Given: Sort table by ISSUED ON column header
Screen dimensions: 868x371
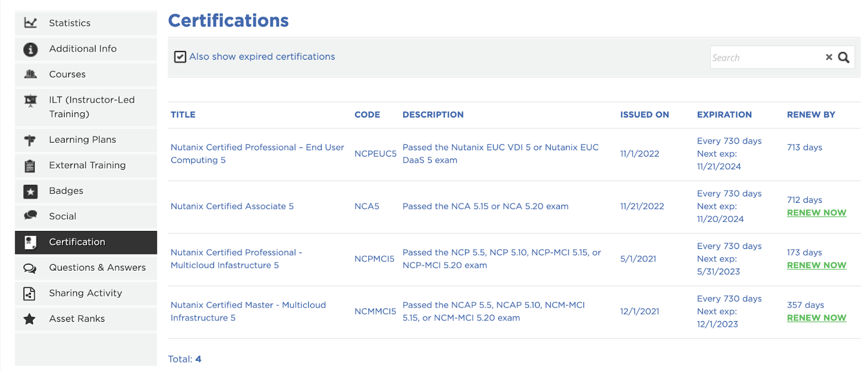Looking at the screenshot, I should pyautogui.click(x=644, y=115).
